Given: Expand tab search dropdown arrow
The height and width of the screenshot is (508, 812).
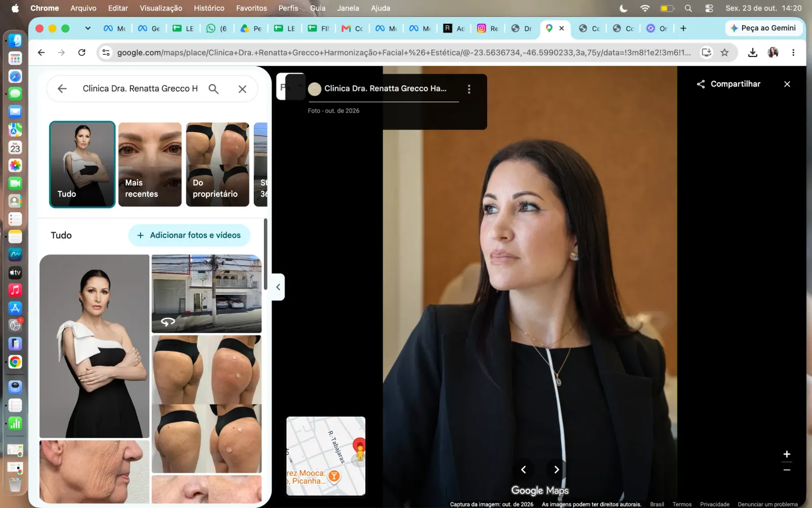Looking at the screenshot, I should coord(88,28).
